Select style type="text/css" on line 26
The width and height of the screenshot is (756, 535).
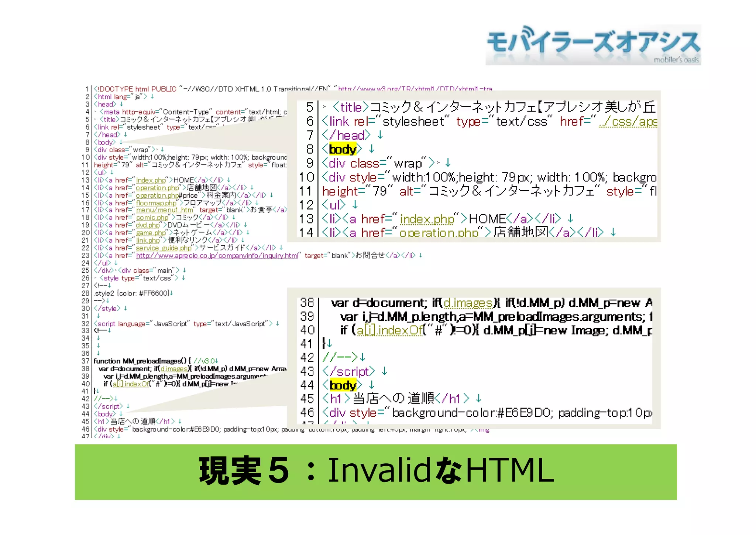tap(139, 278)
